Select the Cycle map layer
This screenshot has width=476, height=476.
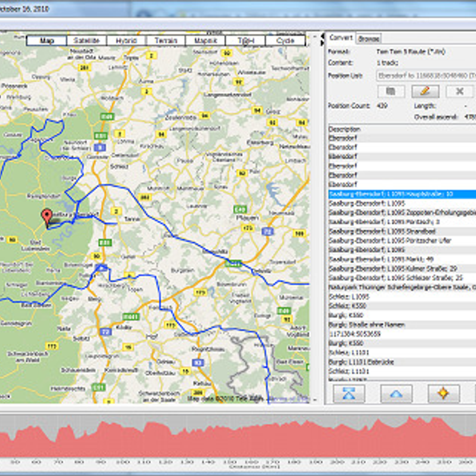point(285,40)
